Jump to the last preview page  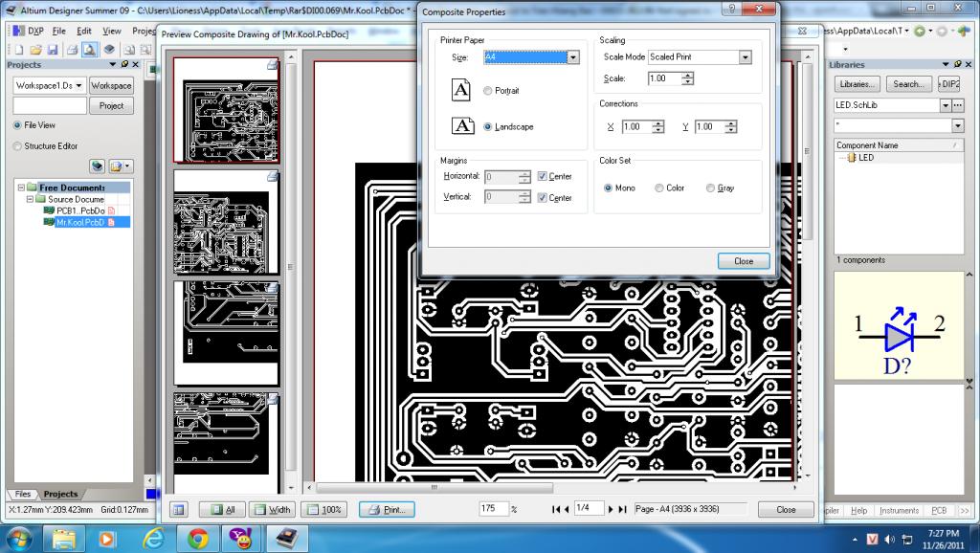pos(624,510)
